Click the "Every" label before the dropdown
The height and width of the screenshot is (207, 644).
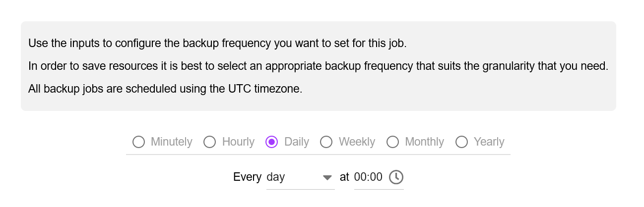[x=247, y=177]
